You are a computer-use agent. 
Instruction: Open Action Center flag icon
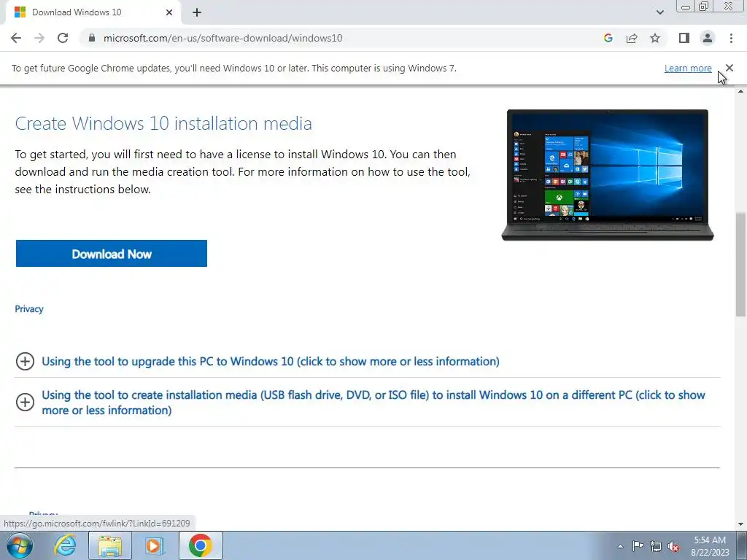(638, 545)
